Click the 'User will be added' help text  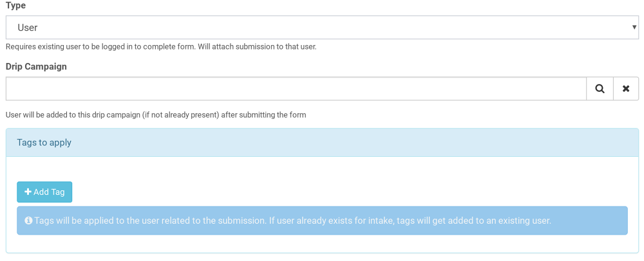(x=156, y=114)
